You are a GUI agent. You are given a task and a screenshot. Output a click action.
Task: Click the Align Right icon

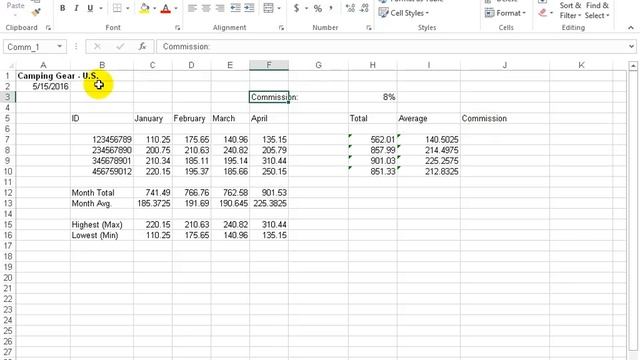pyautogui.click(x=220, y=8)
